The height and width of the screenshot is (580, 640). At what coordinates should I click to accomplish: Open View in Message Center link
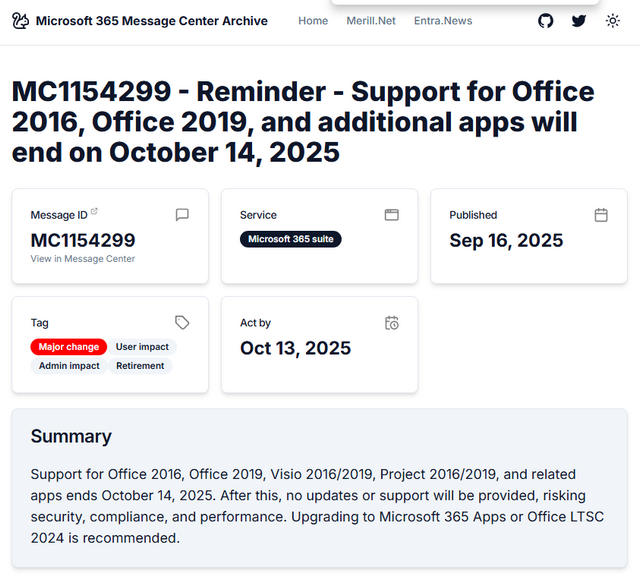(x=82, y=259)
